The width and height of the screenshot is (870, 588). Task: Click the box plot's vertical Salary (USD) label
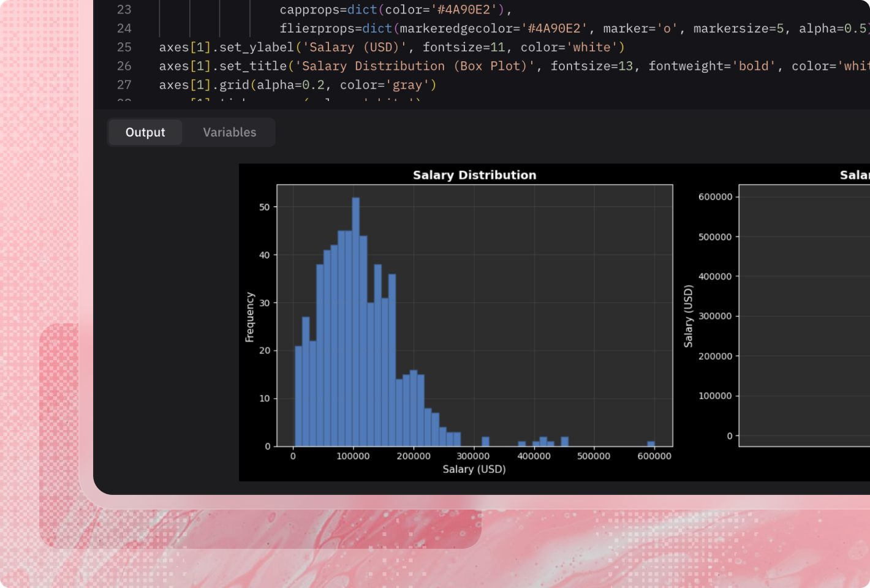pos(688,317)
